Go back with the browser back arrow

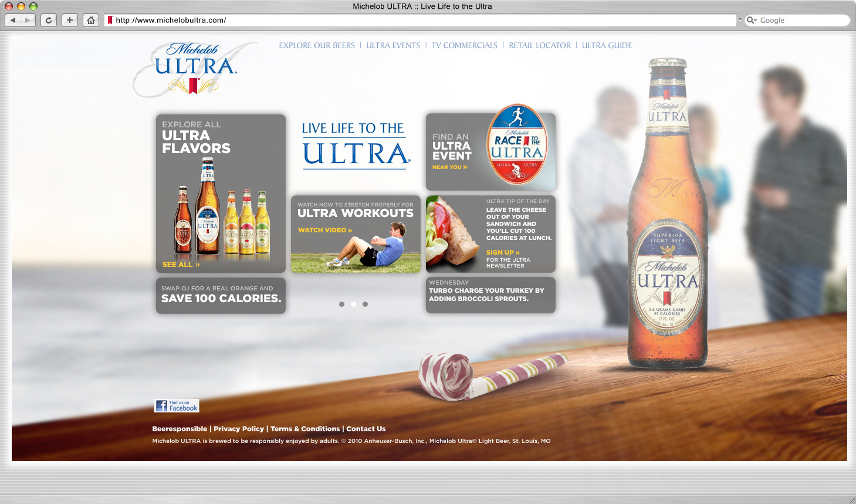click(13, 20)
